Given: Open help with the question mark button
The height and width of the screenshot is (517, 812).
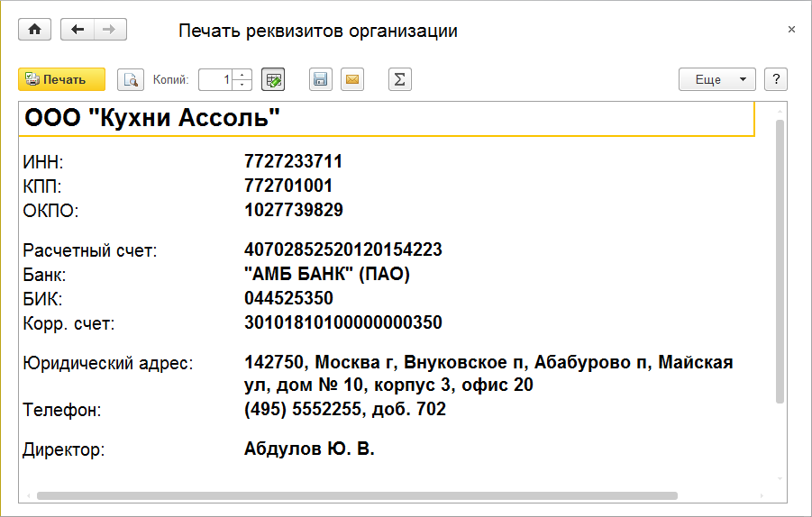Looking at the screenshot, I should tap(776, 79).
